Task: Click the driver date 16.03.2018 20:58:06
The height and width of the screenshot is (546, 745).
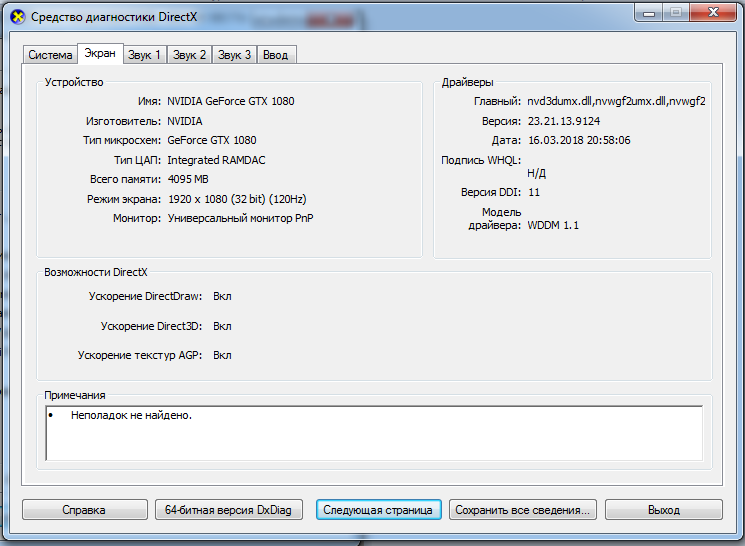Action: [x=579, y=140]
